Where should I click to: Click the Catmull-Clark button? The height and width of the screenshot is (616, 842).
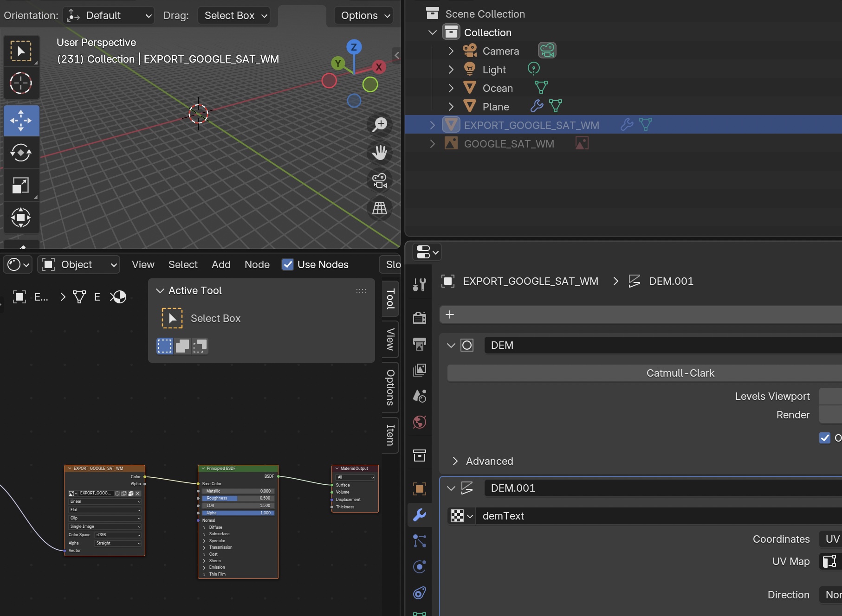click(680, 373)
